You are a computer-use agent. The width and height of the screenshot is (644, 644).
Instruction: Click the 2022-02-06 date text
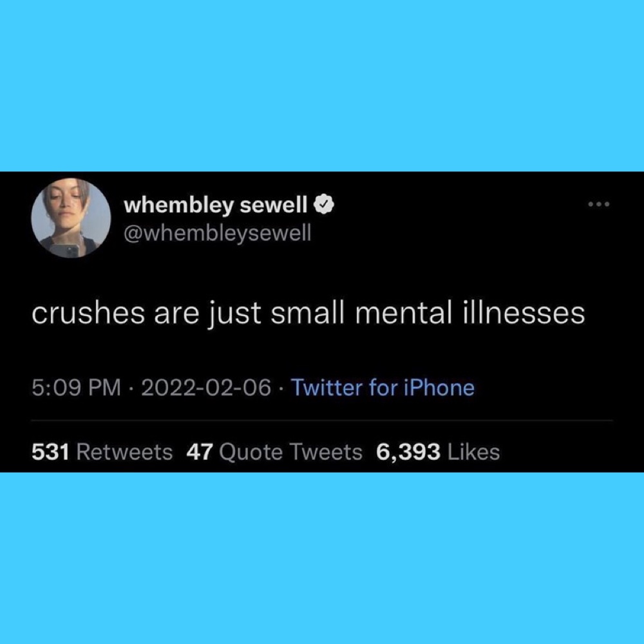[206, 387]
